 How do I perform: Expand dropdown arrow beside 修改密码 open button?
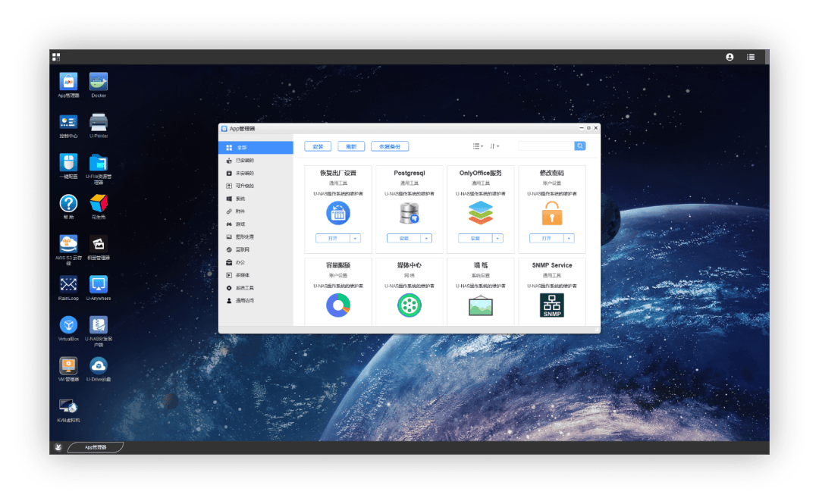coord(570,238)
